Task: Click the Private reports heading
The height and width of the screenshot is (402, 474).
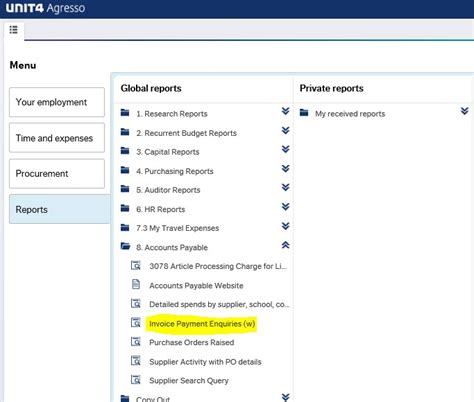Action: [331, 88]
